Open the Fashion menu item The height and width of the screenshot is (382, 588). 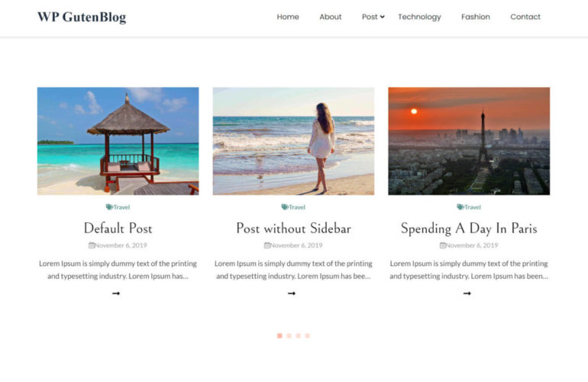pos(476,17)
